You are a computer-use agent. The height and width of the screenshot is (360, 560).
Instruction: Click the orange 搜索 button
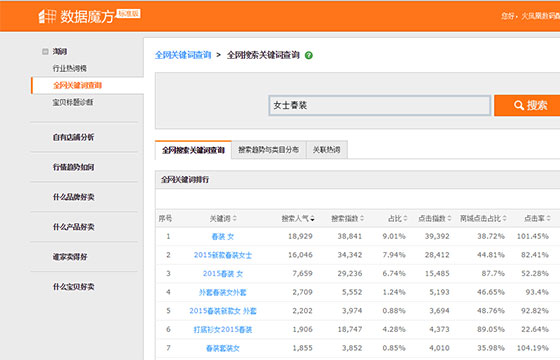pos(527,105)
